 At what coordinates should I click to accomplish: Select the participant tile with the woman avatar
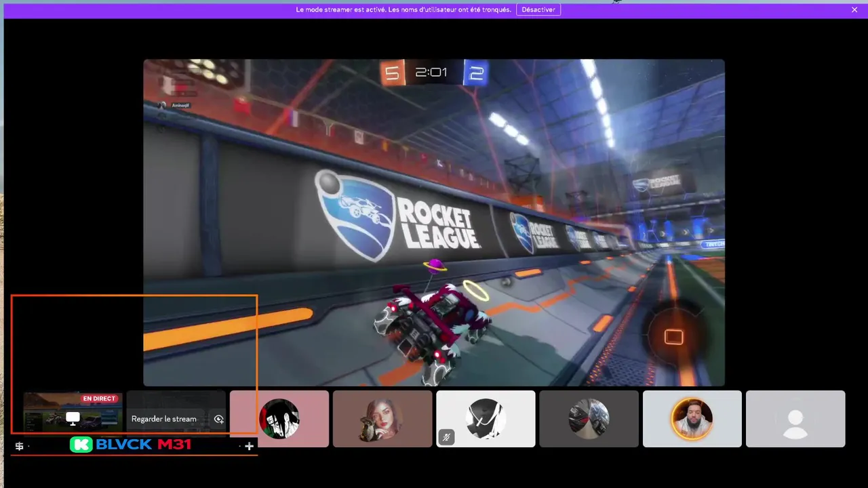[x=382, y=419]
